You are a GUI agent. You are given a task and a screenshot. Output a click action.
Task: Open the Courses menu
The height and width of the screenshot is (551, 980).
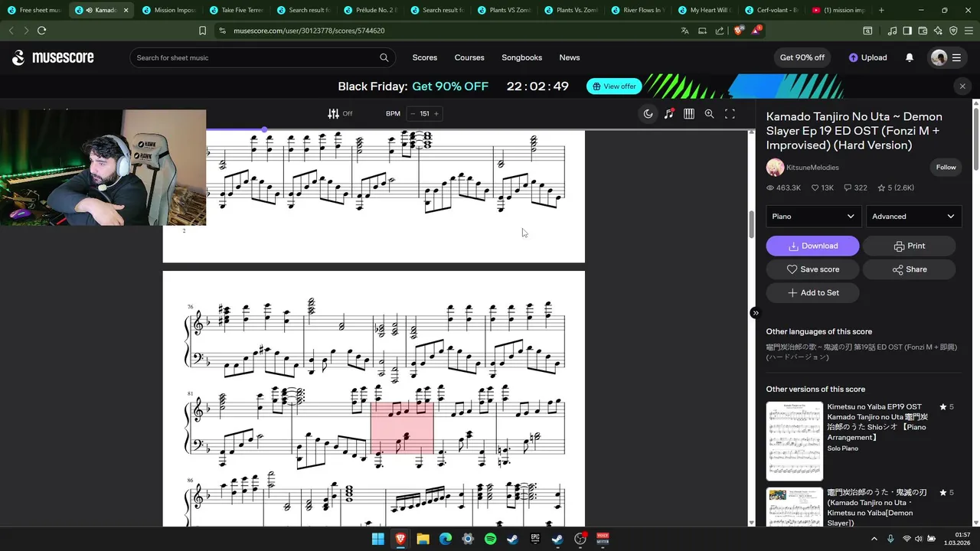[469, 57]
